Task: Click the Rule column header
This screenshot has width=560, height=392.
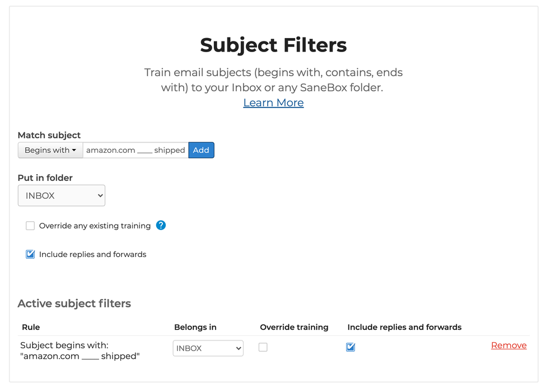Action: click(x=31, y=327)
